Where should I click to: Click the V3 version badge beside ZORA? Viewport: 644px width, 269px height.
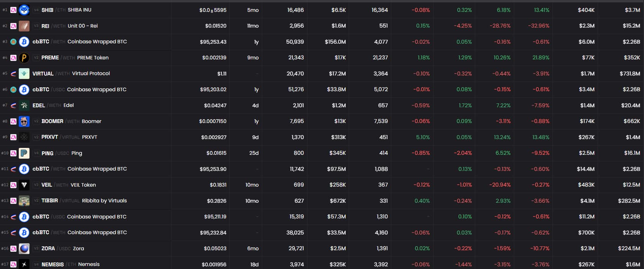36,249
